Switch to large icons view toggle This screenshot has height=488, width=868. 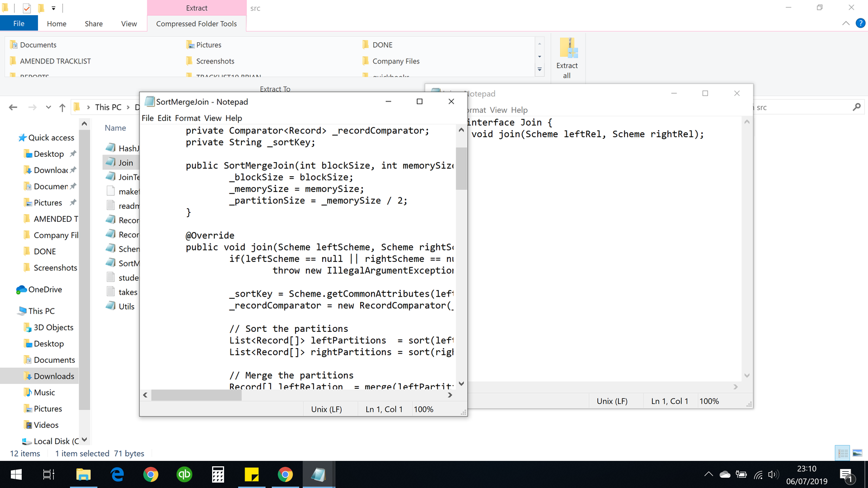click(x=857, y=453)
